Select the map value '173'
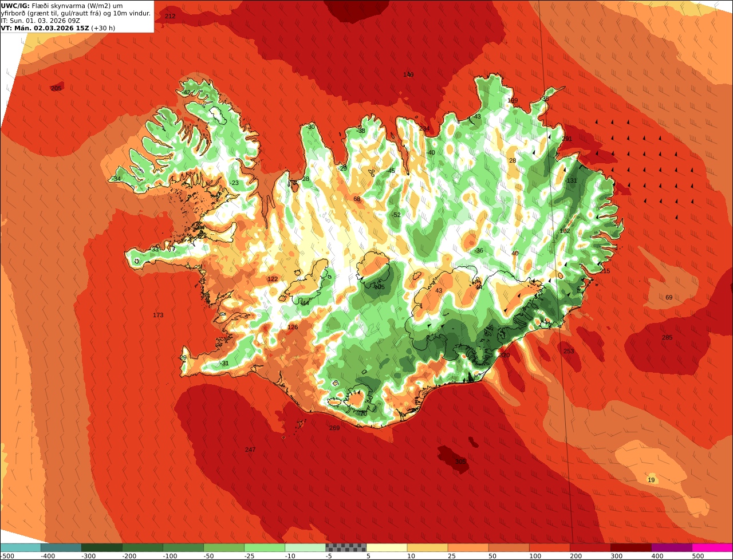Screen dimensions: 733x560 pos(158,316)
